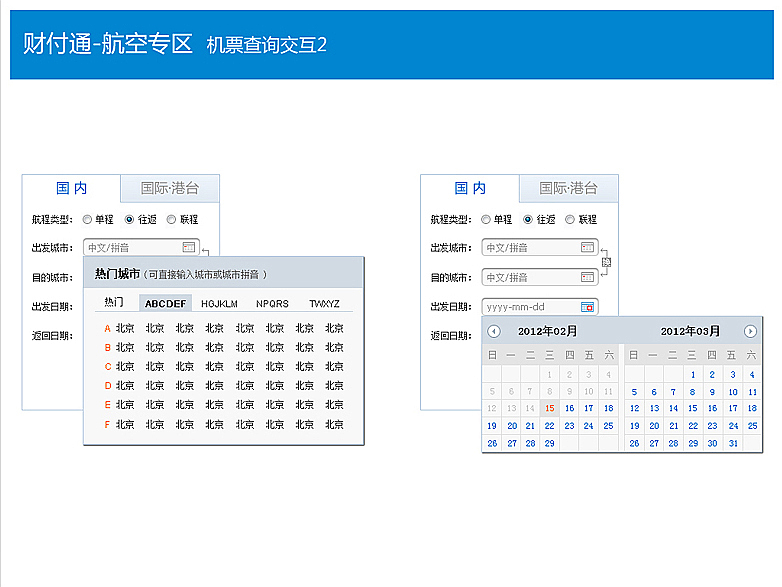The width and height of the screenshot is (782, 587).
Task: Click the 2012年02月 month heading
Action: 548,331
